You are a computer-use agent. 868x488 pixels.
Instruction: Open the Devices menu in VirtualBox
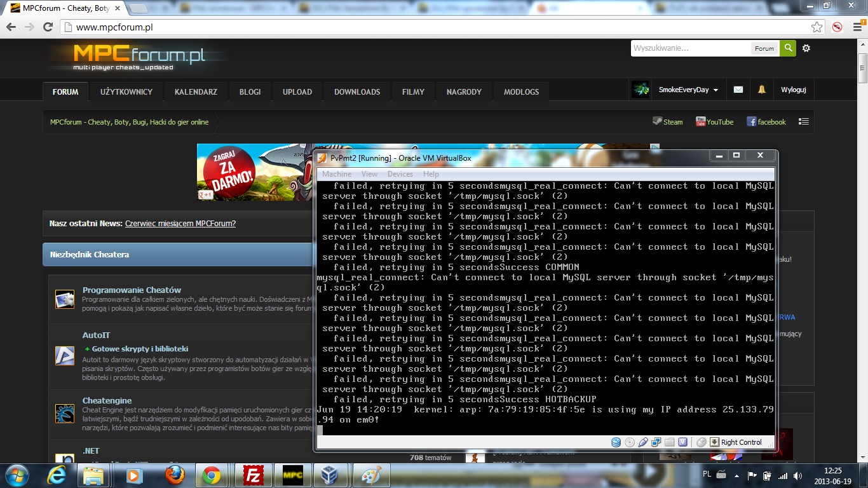coord(400,174)
